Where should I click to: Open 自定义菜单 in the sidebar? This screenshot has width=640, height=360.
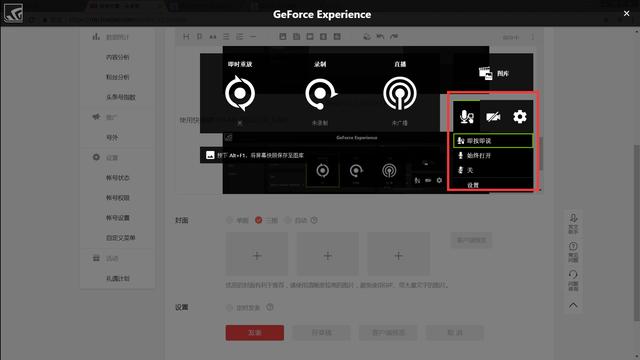[121, 238]
